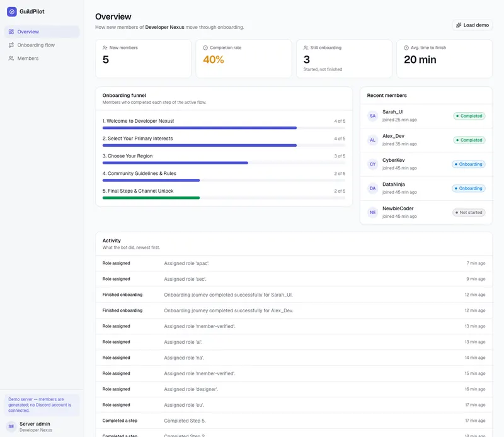Image resolution: width=504 pixels, height=437 pixels.
Task: Click the Still onboarding count 3
Action: (307, 59)
